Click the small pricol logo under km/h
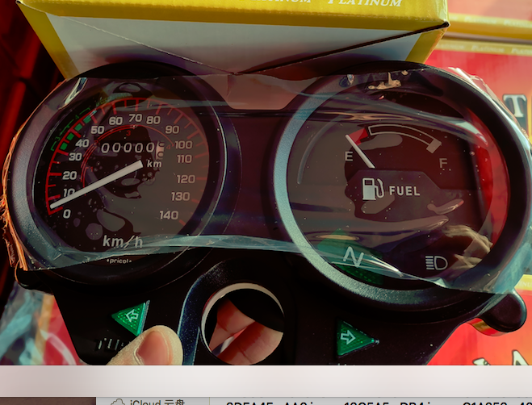The height and width of the screenshot is (405, 532). 121,261
